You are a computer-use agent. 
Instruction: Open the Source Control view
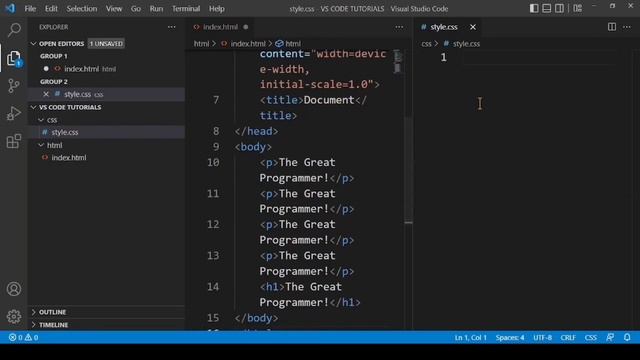pyautogui.click(x=14, y=86)
